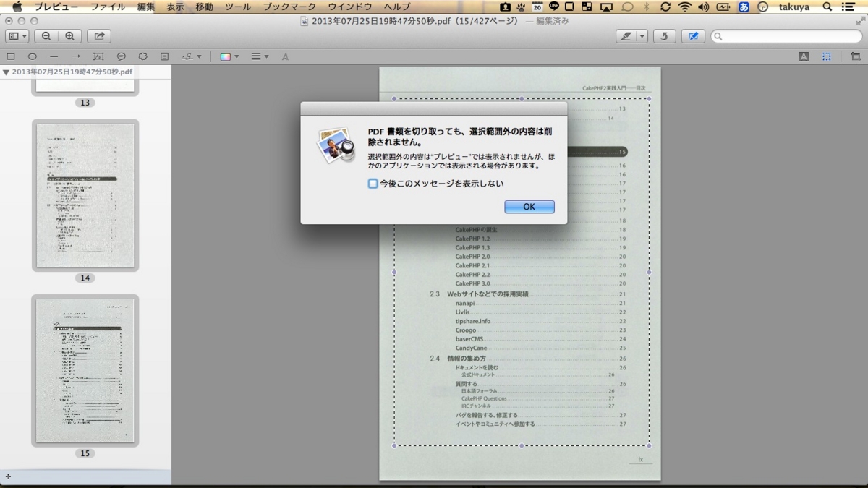The height and width of the screenshot is (488, 868).
Task: Open the signature tool
Action: tap(187, 56)
